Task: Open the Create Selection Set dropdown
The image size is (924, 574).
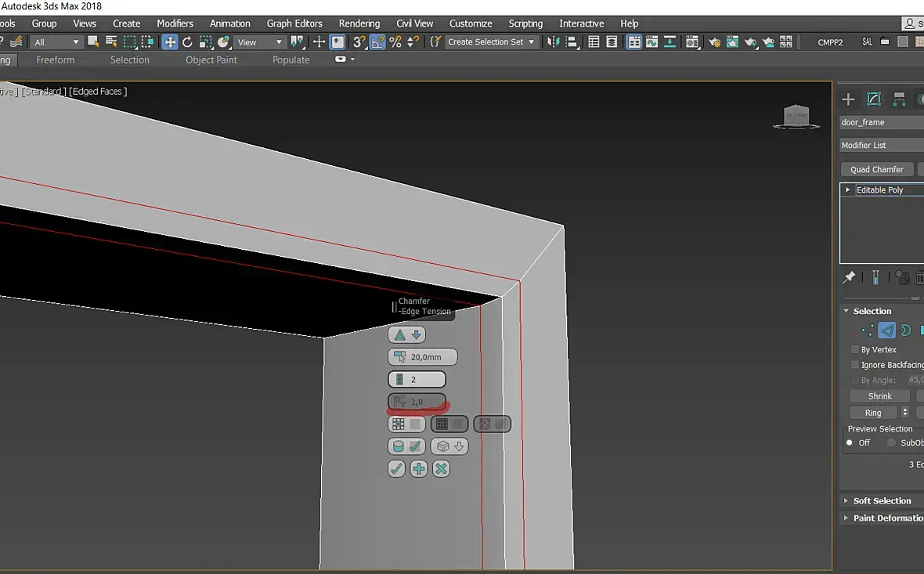Action: click(492, 42)
